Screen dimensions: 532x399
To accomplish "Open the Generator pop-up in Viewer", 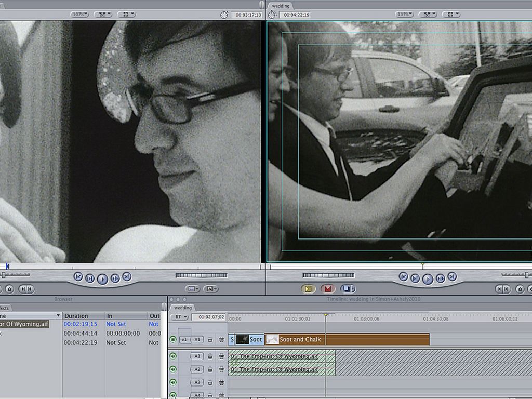I will click(211, 288).
